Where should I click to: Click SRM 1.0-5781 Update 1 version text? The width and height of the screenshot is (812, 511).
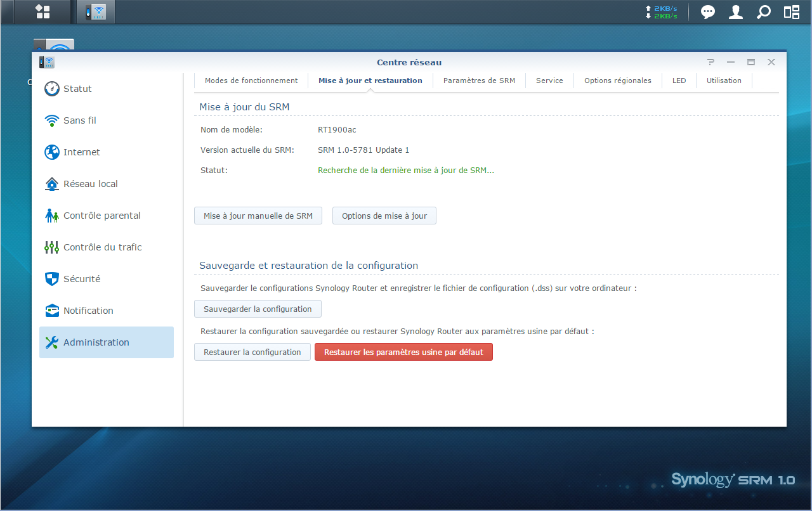coord(363,150)
